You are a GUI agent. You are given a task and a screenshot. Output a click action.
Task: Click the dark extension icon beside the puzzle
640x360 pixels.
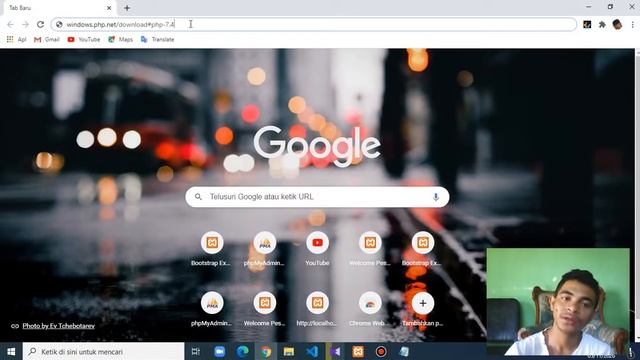tap(587, 24)
